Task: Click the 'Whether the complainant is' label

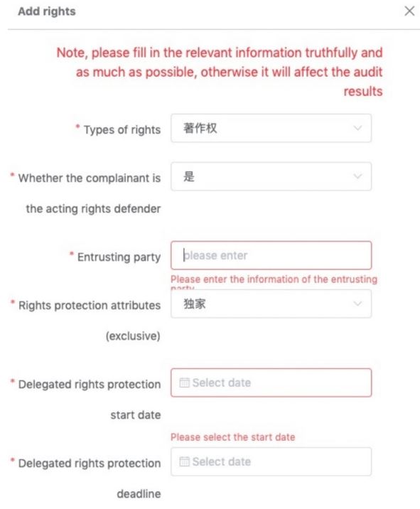Action: point(90,178)
